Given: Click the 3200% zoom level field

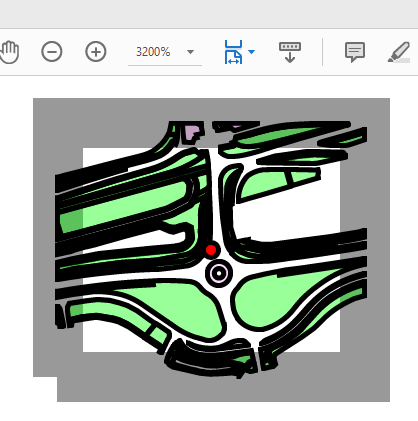Looking at the screenshot, I should [x=153, y=52].
